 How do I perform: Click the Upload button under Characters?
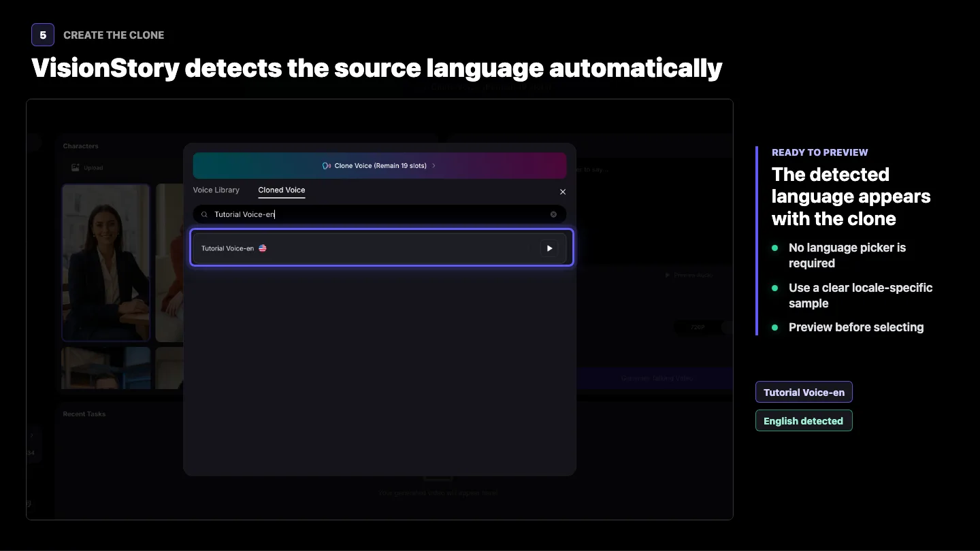[x=87, y=167]
